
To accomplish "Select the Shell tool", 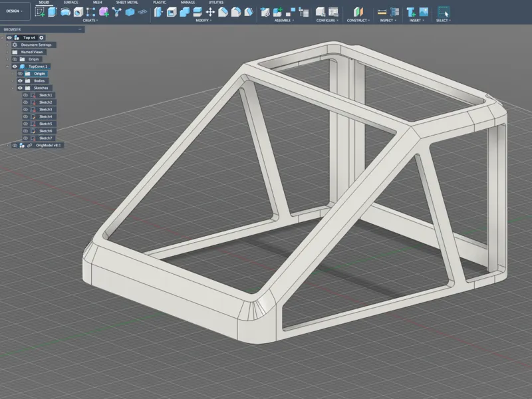I will (172, 12).
